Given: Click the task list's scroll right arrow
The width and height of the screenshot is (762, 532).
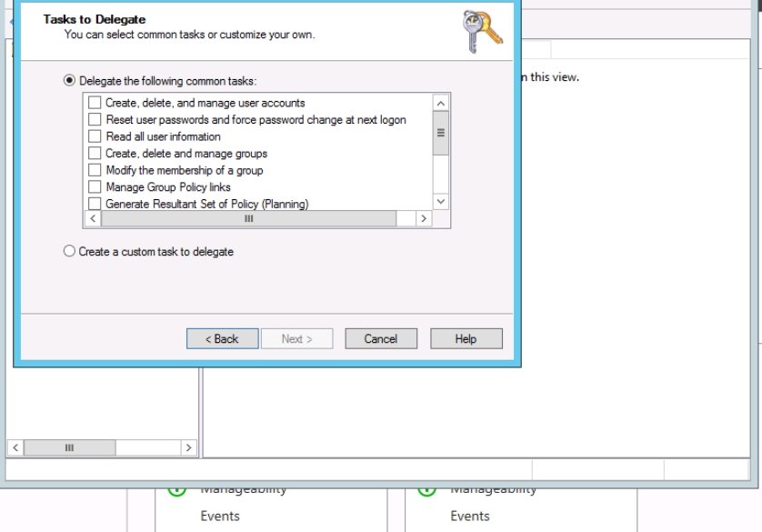Looking at the screenshot, I should [423, 219].
